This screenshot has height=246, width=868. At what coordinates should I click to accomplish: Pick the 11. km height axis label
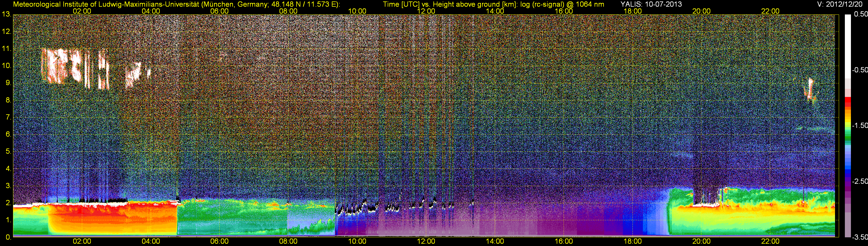click(x=6, y=49)
